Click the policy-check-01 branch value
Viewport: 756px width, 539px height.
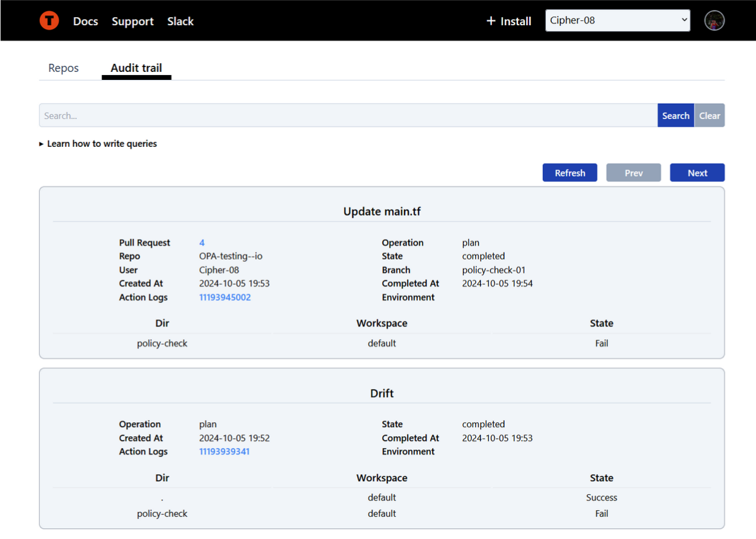coord(494,270)
